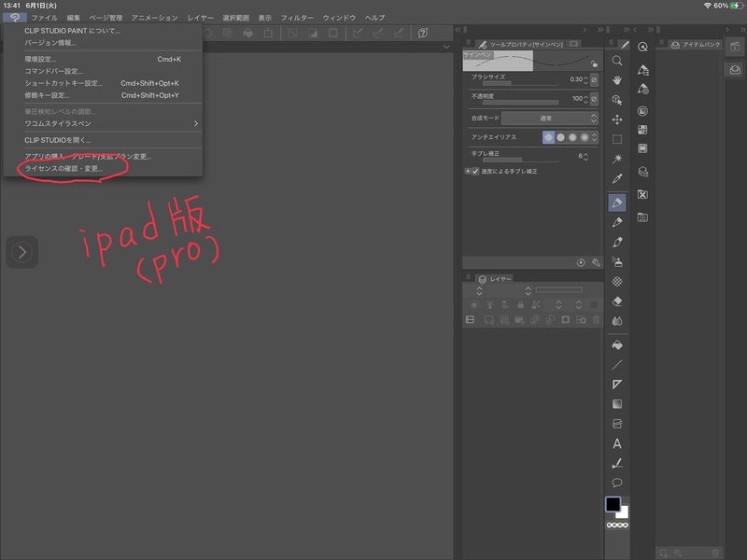
Task: Select the Zoom magnifier tool
Action: tap(617, 61)
